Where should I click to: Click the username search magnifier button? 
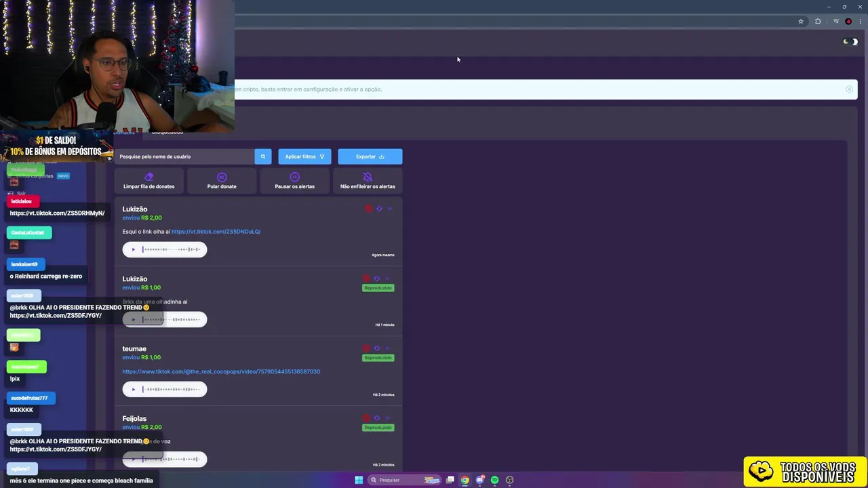pyautogui.click(x=263, y=157)
